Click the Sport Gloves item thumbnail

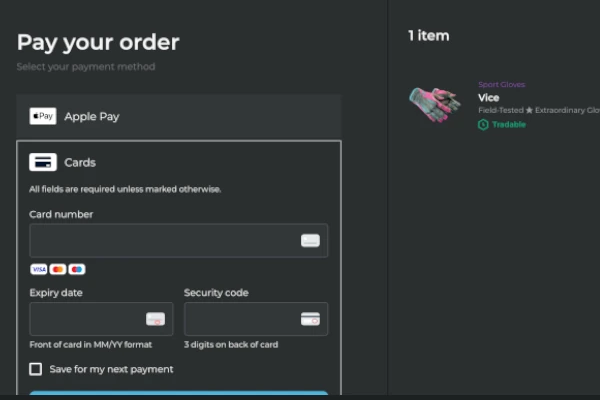pos(434,103)
